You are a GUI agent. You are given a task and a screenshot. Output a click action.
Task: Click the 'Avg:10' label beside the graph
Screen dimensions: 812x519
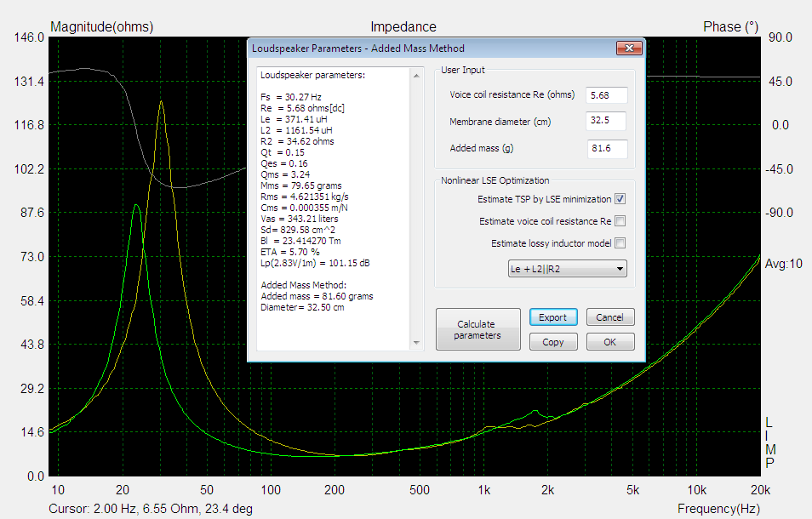784,264
